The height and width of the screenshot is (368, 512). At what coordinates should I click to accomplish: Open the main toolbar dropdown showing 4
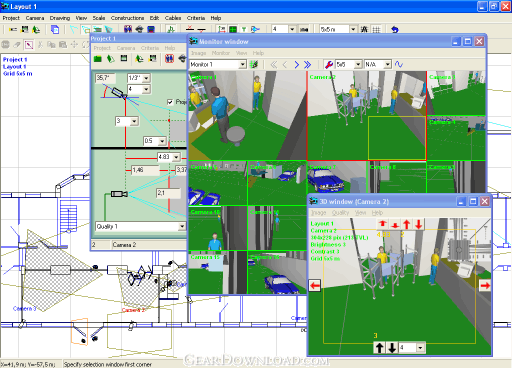click(292, 29)
